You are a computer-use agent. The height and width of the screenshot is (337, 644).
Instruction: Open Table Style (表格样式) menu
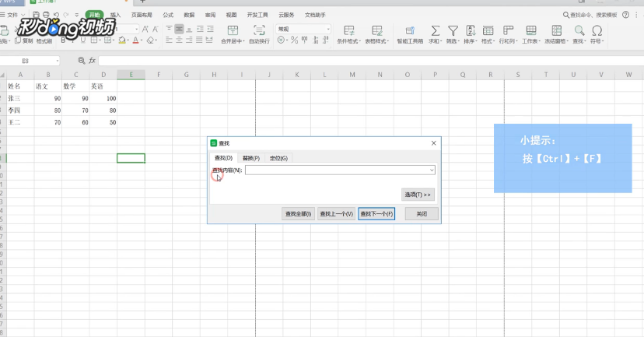pos(376,34)
